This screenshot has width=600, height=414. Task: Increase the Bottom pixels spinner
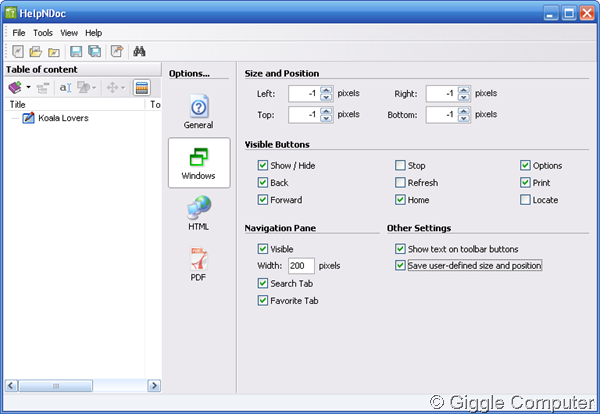click(x=464, y=111)
